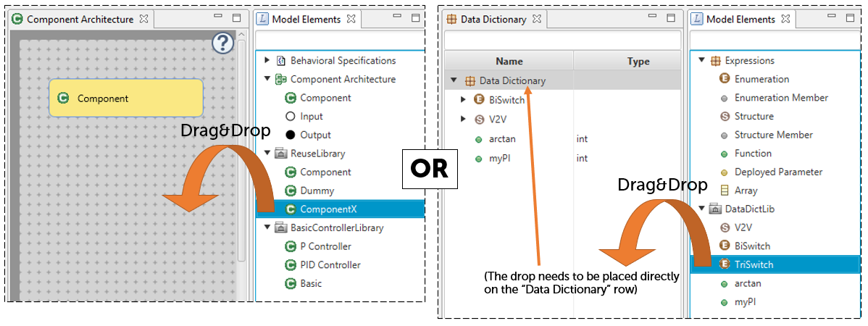Viewport: 868px width, 326px height.
Task: Switch to the Component Architecture tab
Action: (x=81, y=19)
